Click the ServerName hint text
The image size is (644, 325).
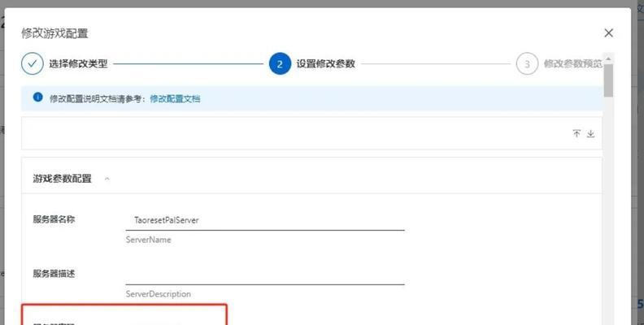tap(148, 240)
